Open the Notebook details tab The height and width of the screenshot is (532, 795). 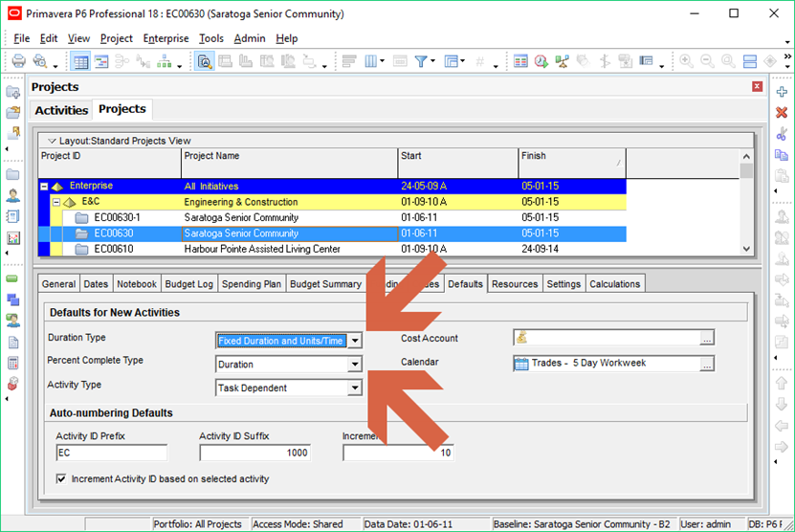137,284
